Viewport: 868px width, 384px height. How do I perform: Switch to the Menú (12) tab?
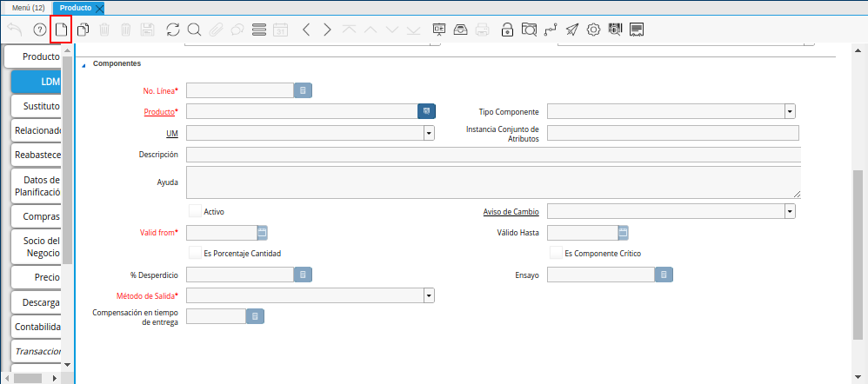point(28,8)
